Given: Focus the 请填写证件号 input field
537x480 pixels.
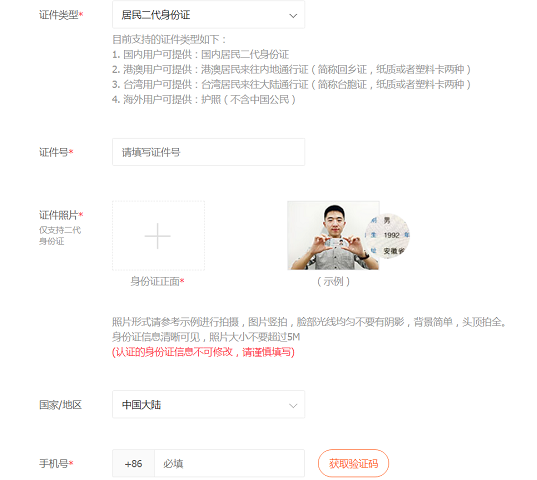Looking at the screenshot, I should pyautogui.click(x=208, y=152).
